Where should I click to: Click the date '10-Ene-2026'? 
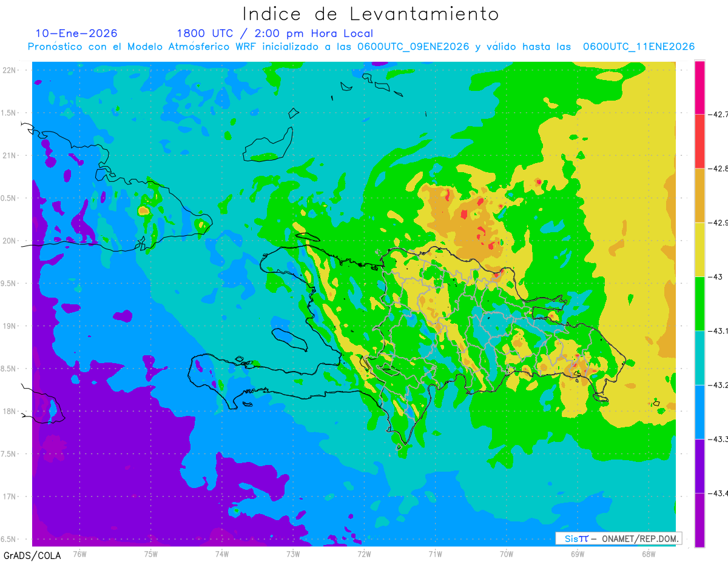tap(76, 33)
